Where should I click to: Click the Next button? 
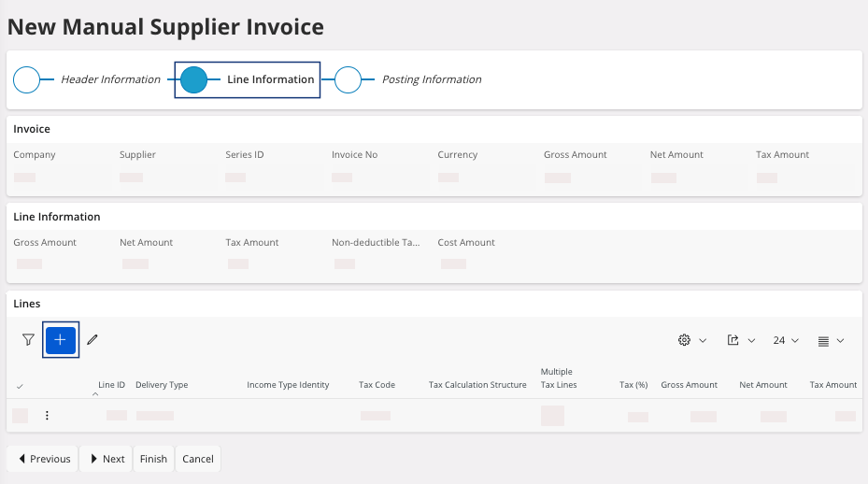click(106, 459)
